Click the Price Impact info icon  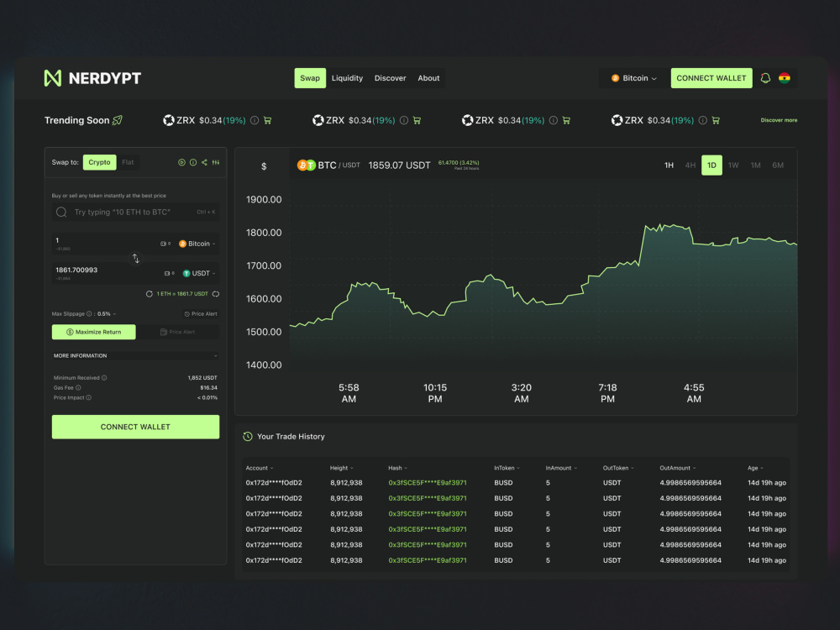[x=89, y=398]
